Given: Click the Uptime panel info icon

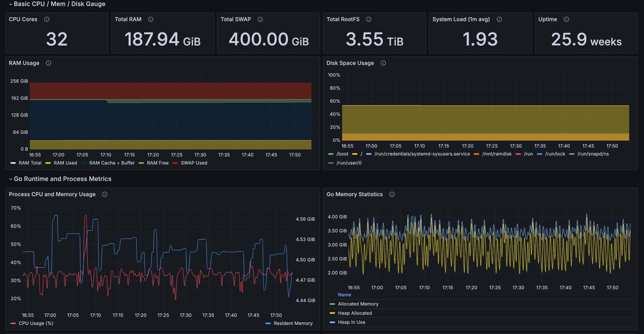Looking at the screenshot, I should tap(566, 19).
